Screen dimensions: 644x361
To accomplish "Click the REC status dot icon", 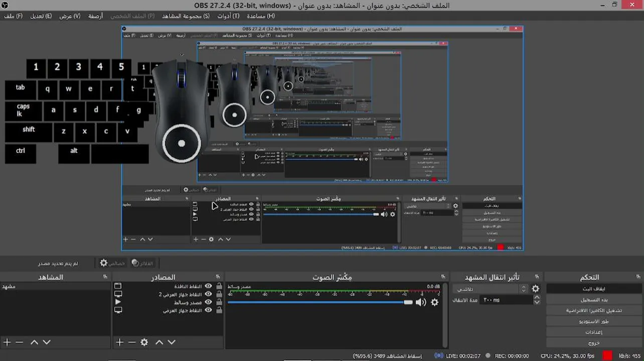I will [488, 355].
